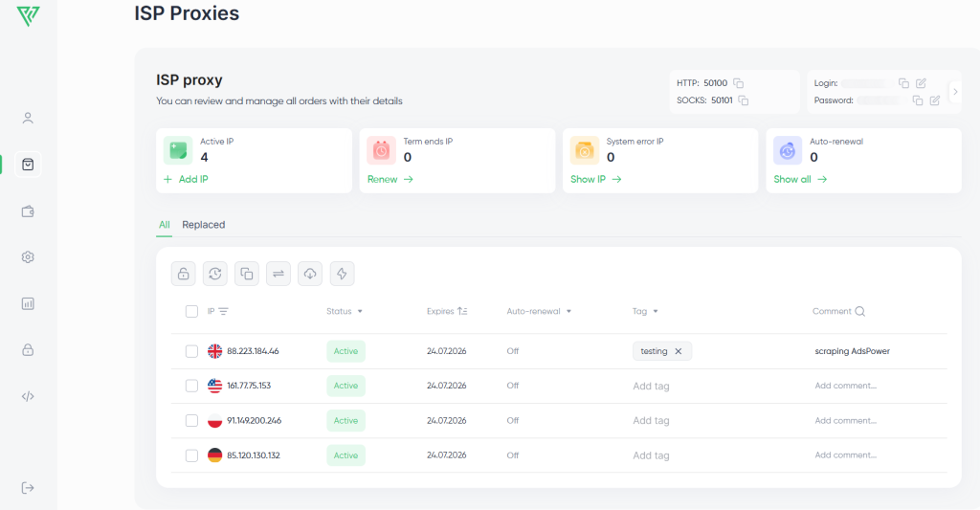Remove the testing tag with X

(x=679, y=351)
